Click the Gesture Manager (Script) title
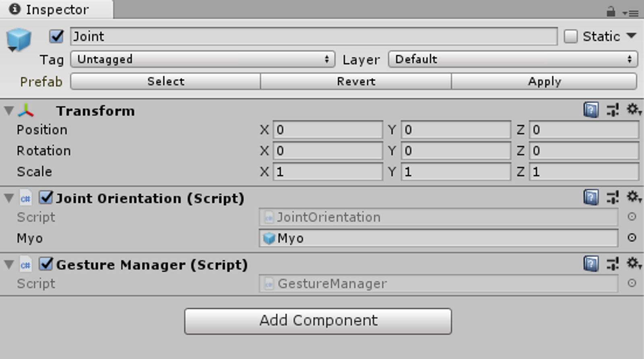The image size is (644, 359). tap(152, 265)
